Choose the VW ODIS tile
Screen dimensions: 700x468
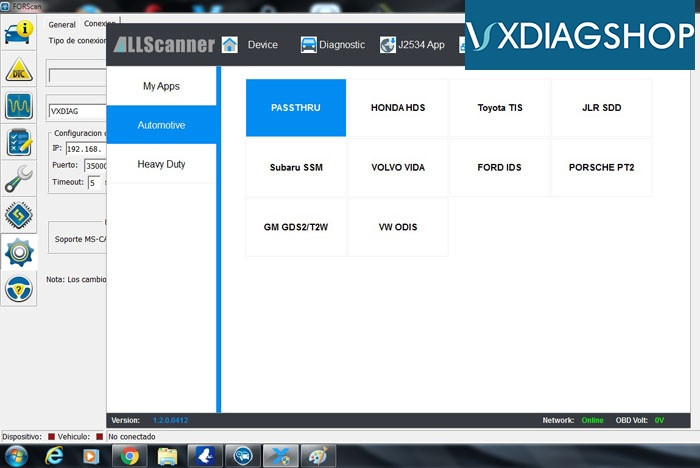[x=397, y=227]
